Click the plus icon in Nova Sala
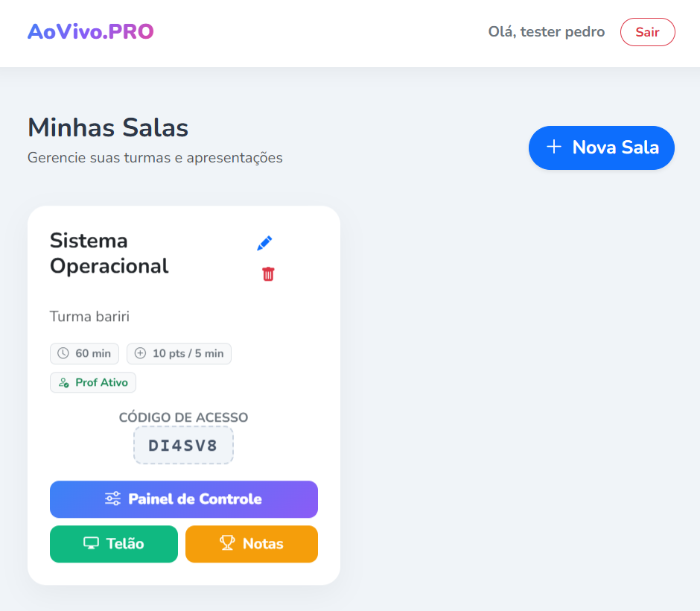Image resolution: width=700 pixels, height=611 pixels. [554, 147]
